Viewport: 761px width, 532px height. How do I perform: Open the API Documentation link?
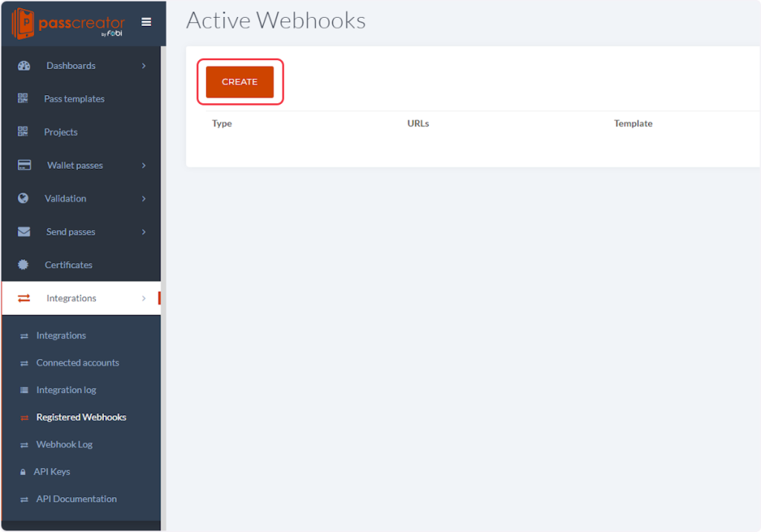pos(76,499)
